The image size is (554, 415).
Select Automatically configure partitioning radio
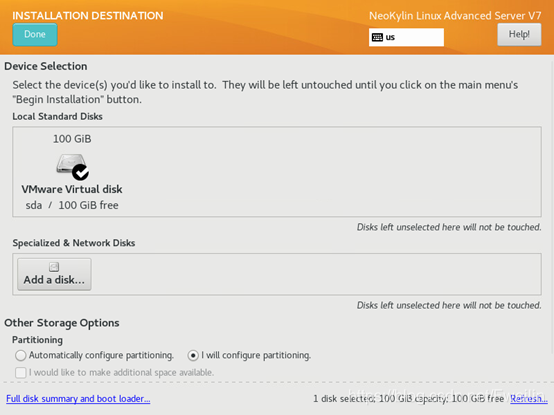(x=20, y=355)
